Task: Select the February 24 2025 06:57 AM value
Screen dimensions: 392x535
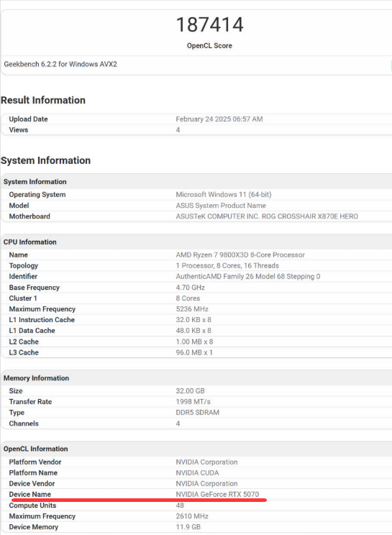Action: (x=219, y=119)
